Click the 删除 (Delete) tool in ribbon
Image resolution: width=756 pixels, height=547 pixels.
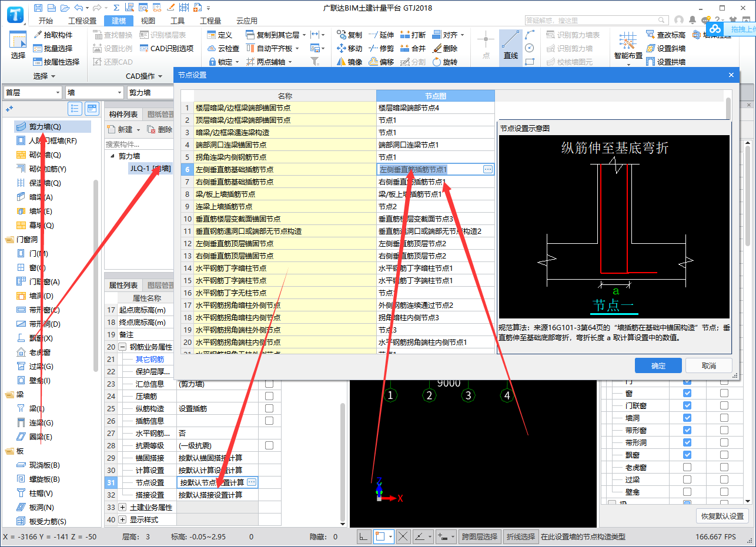[x=444, y=49]
